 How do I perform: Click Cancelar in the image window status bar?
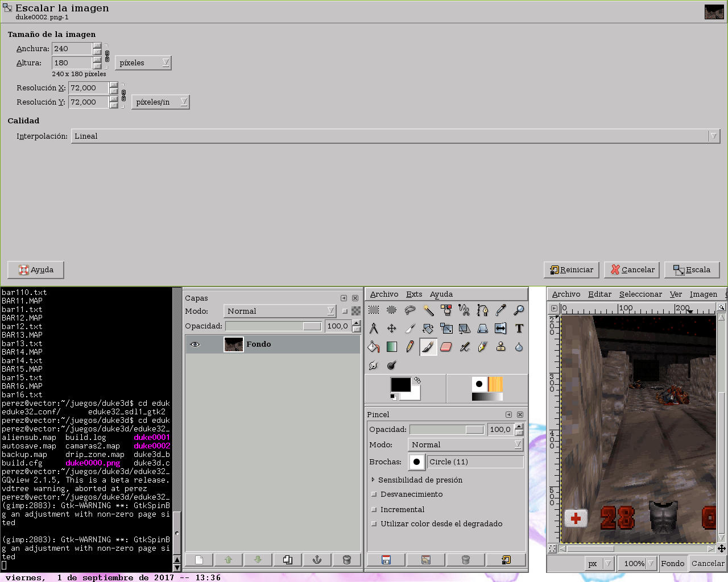pos(708,564)
